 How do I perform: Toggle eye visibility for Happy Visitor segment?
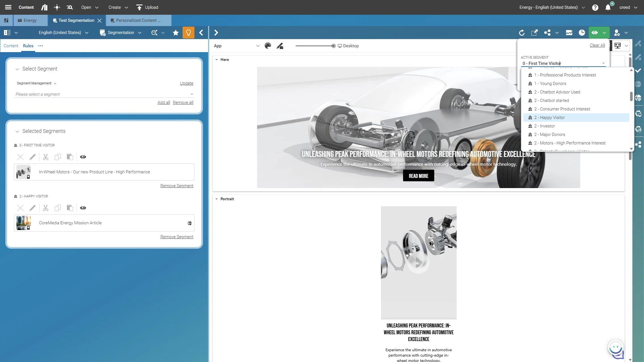coord(83,208)
